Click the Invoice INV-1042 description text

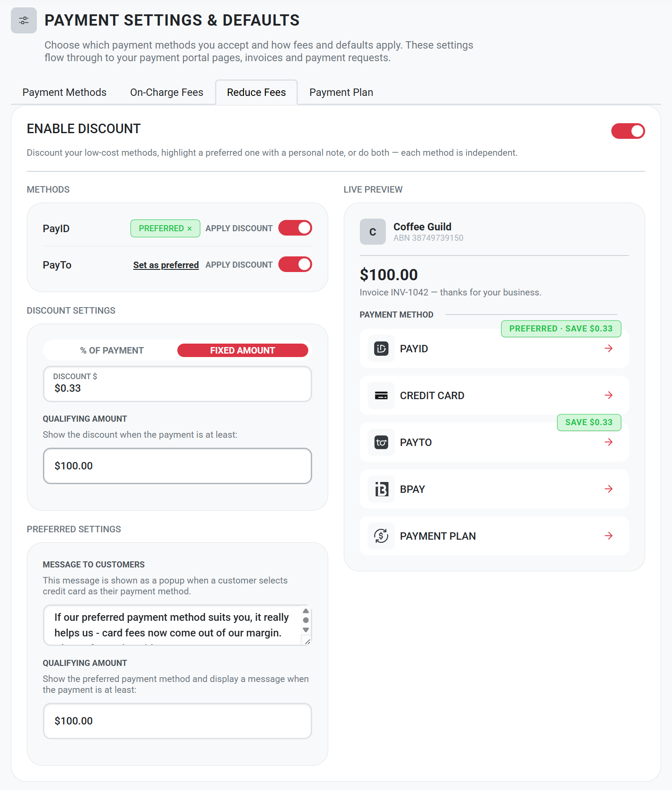tap(450, 292)
